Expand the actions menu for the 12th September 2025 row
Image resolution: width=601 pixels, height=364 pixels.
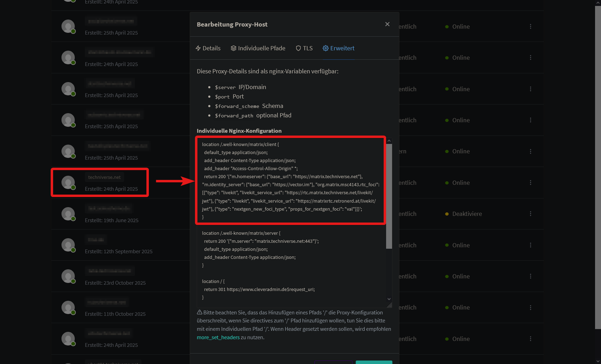tap(530, 245)
